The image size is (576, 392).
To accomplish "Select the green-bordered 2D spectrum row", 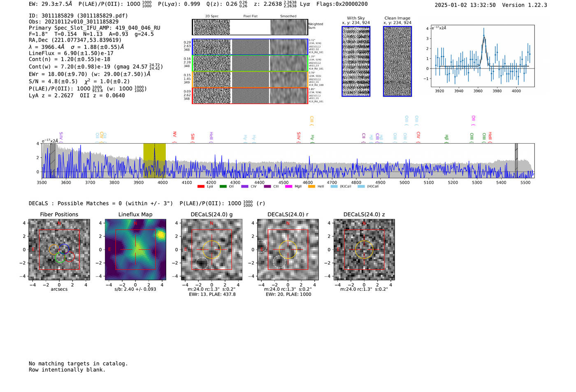I will pyautogui.click(x=250, y=63).
